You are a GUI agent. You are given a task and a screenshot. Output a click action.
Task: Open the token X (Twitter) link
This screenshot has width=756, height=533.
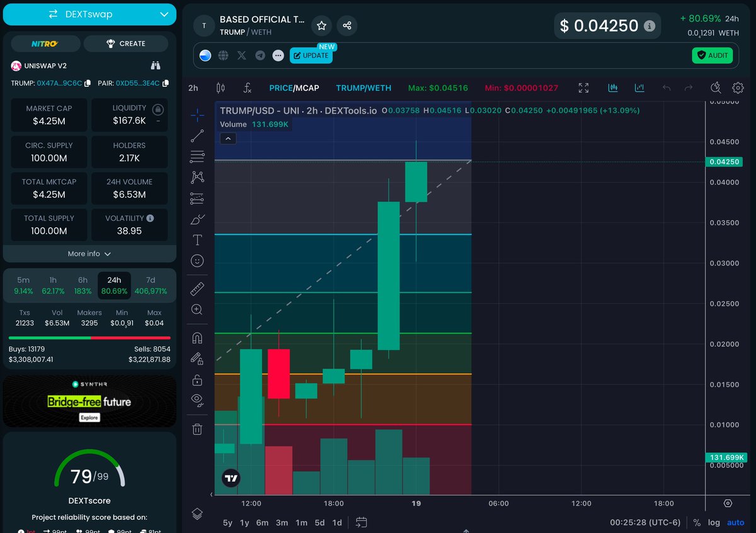coord(241,55)
